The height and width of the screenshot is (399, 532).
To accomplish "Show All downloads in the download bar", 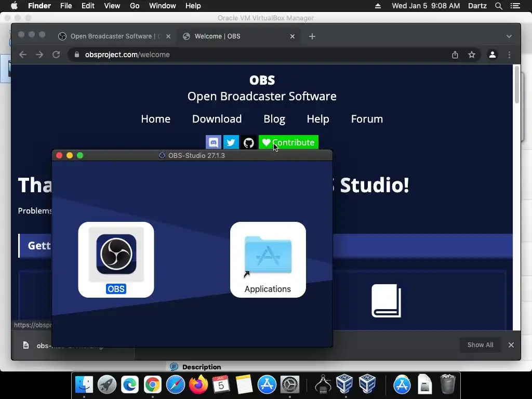I will point(480,345).
